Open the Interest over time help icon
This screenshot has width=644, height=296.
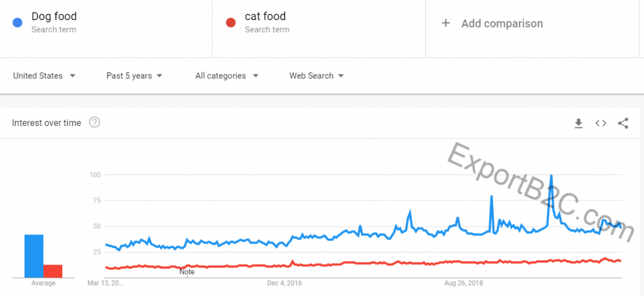tap(94, 123)
